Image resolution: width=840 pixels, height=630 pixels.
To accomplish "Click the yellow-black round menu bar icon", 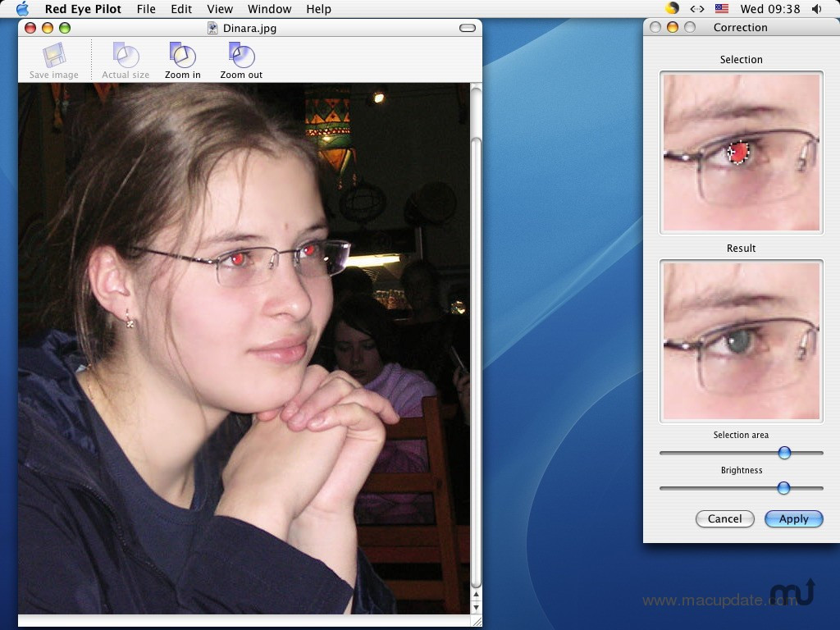I will 672,8.
